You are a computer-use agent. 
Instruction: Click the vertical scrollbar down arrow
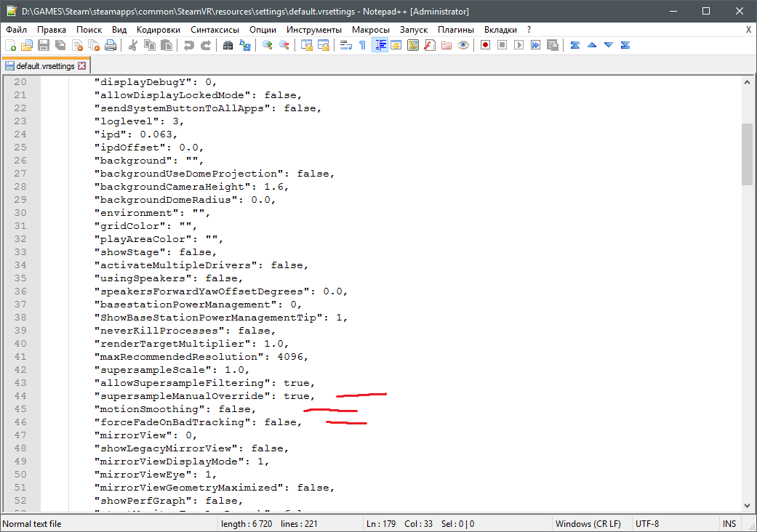click(747, 505)
